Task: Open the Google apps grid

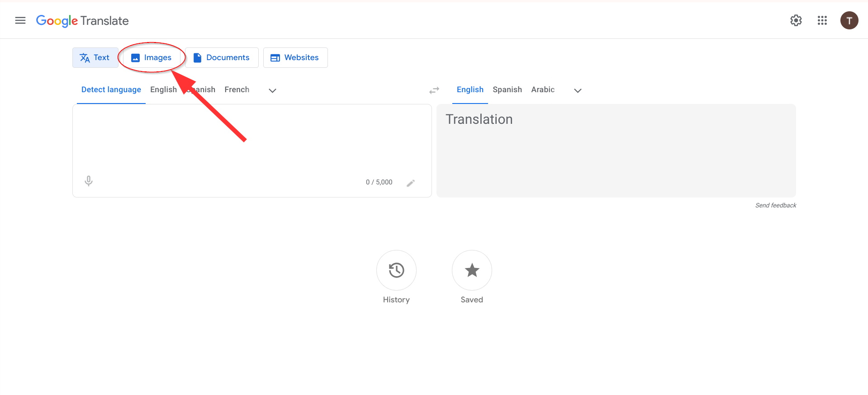Action: [822, 20]
